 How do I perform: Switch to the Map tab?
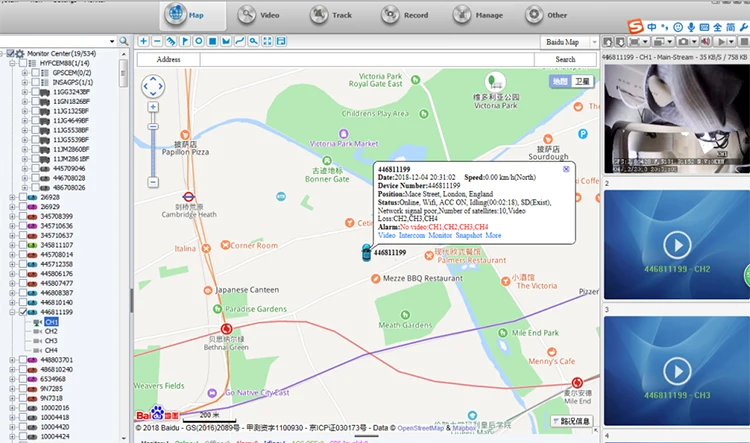(192, 15)
